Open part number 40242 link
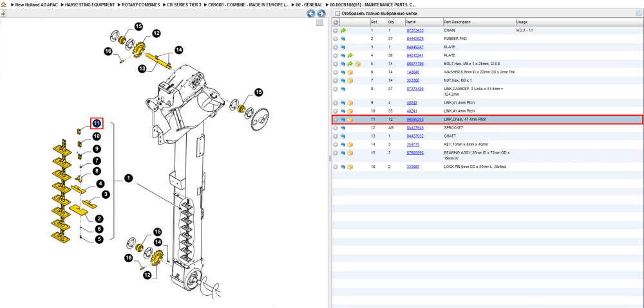 pyautogui.click(x=412, y=103)
